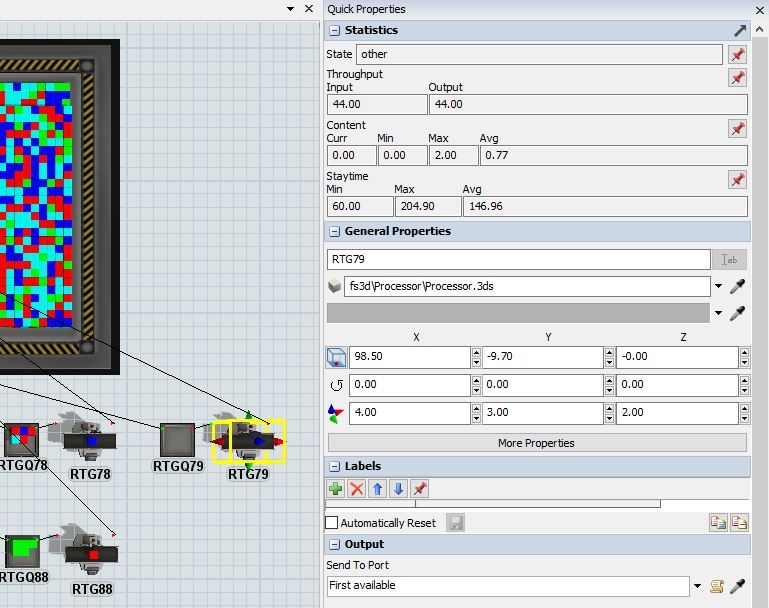Use the eyedropper for Send To Port
This screenshot has height=608, width=769.
[738, 585]
